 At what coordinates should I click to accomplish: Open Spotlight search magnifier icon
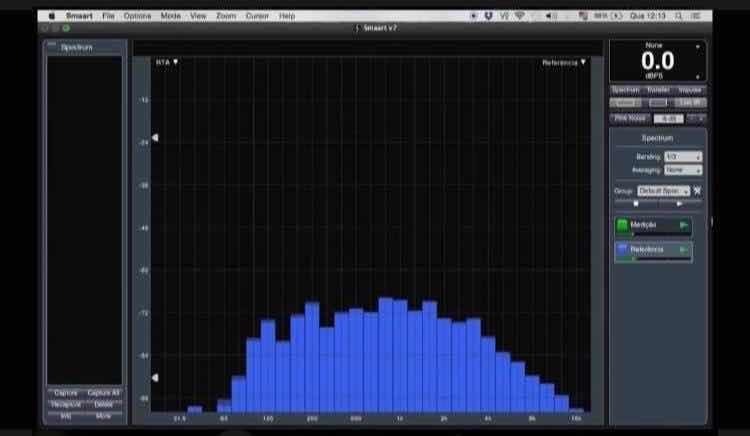[678, 16]
